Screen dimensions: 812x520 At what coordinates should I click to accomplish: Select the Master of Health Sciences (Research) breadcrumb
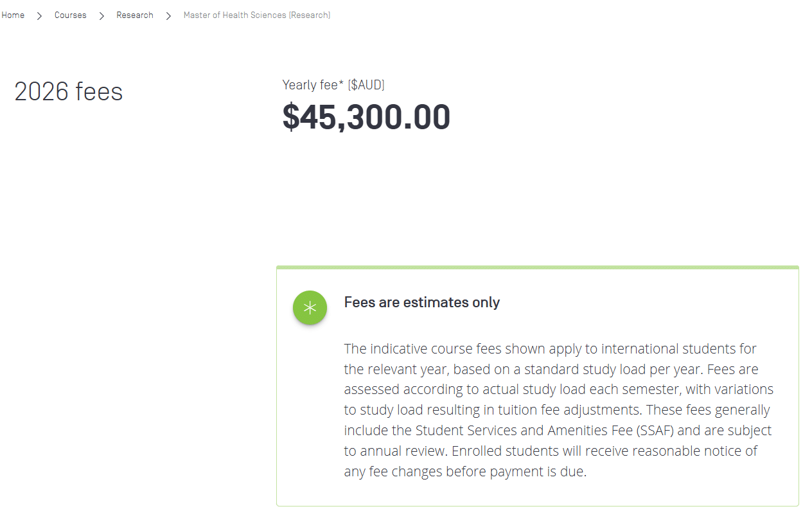256,15
